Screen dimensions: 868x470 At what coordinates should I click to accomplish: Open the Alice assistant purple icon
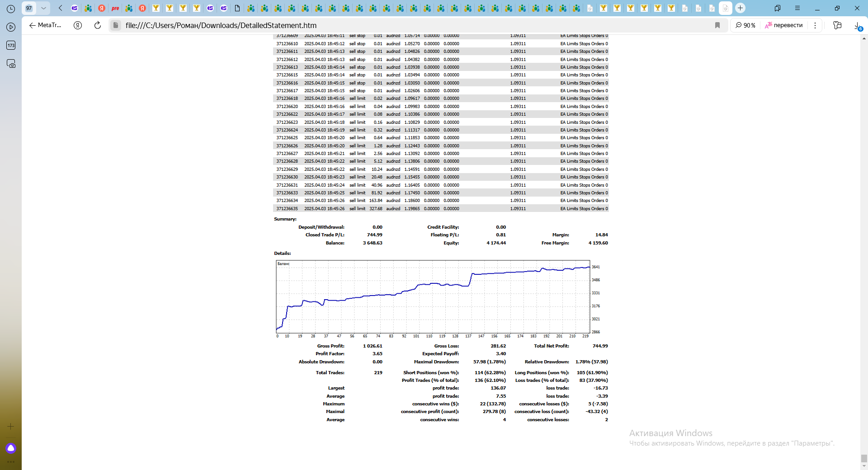pos(11,448)
